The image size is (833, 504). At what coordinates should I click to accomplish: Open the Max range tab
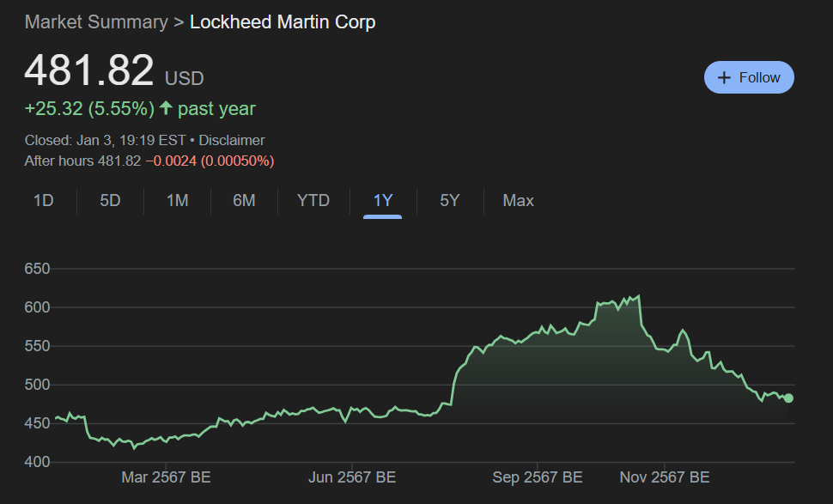[x=518, y=201]
